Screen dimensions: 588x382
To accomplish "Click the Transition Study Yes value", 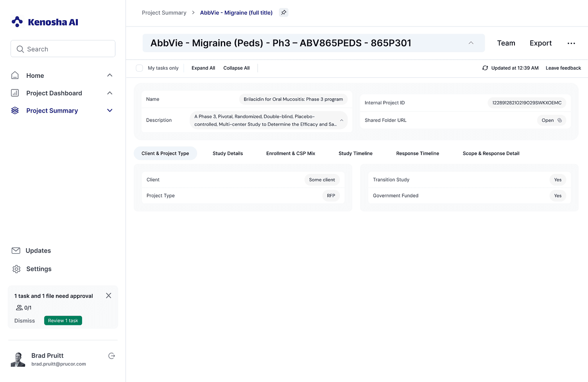I will point(558,180).
